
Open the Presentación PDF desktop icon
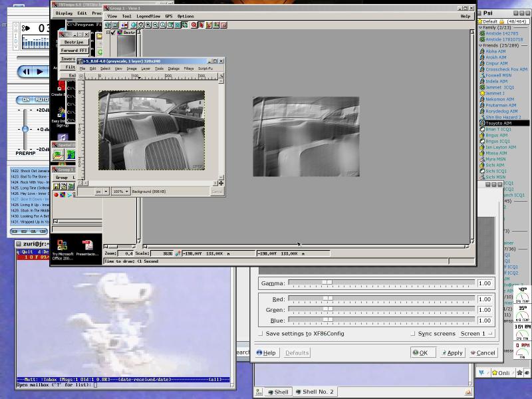tap(87, 245)
